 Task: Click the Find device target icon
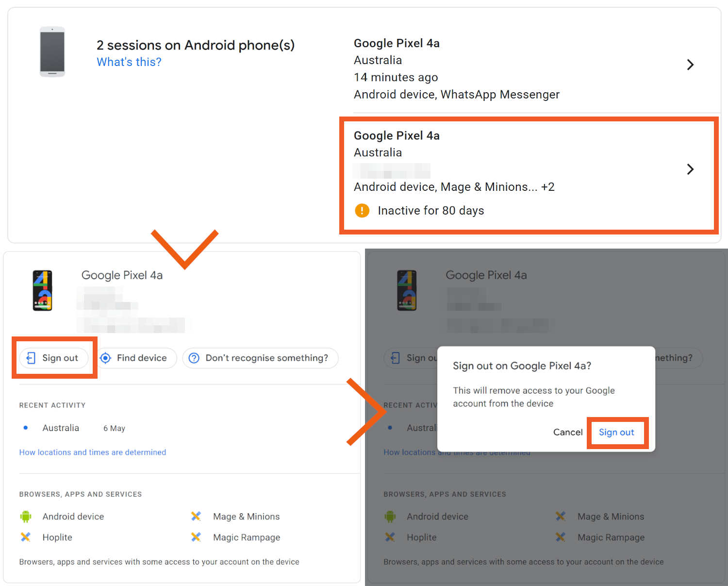(x=105, y=358)
